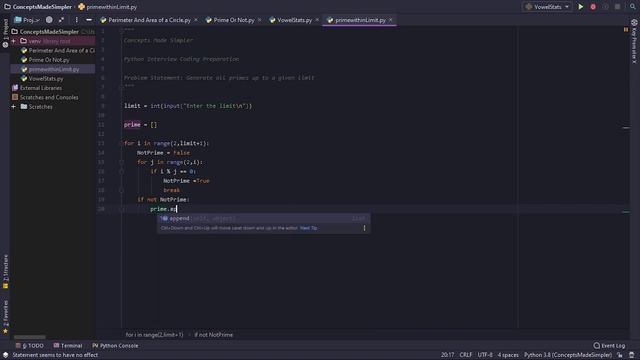Click the expand/collapse all arrows icon
Viewport: 640px width, 360px height.
tap(61, 20)
